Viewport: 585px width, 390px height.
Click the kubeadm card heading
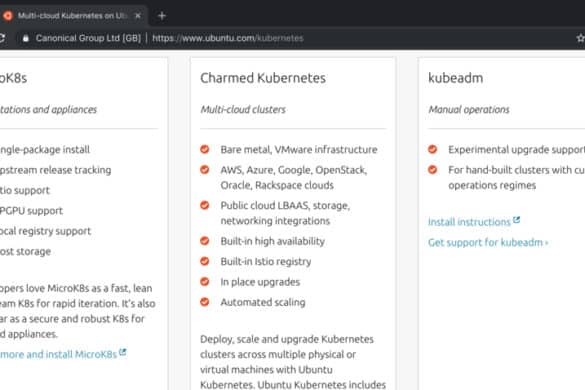(x=456, y=78)
